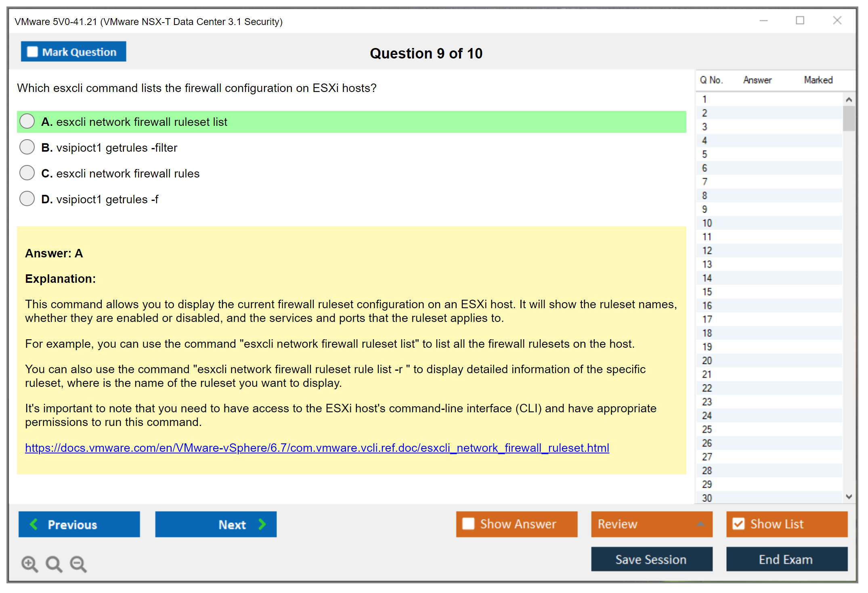Open the docs.vmware.com reference link
The height and width of the screenshot is (593, 868).
coord(317,448)
